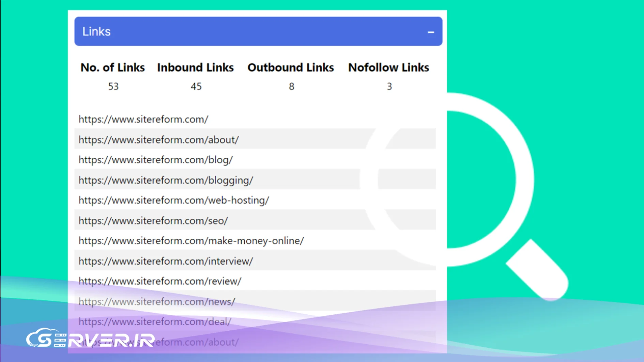Follow the make-money-online link
644x362 pixels.
point(191,241)
